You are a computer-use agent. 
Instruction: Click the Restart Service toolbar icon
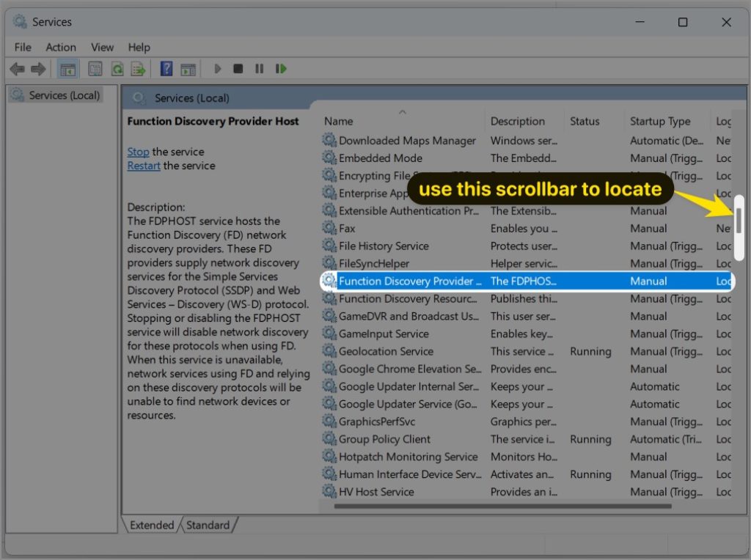coord(281,69)
